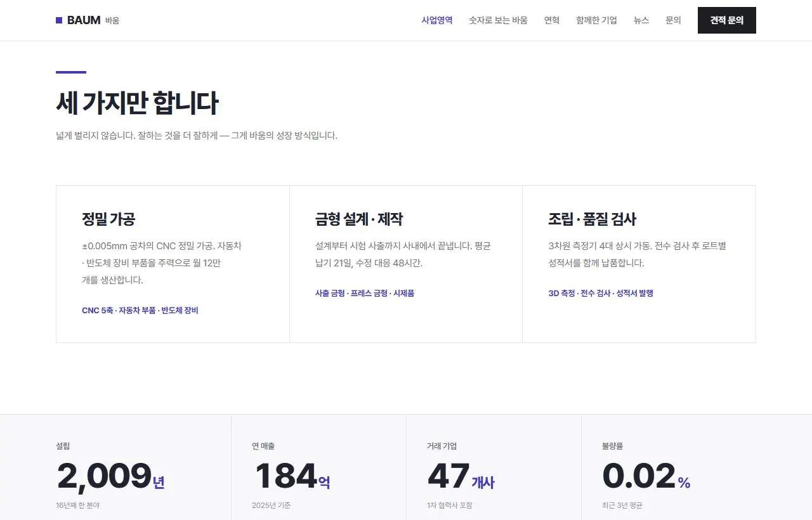Click the CNC 5축 · 자동차 부품 tags line
This screenshot has width=812, height=520.
tap(140, 311)
